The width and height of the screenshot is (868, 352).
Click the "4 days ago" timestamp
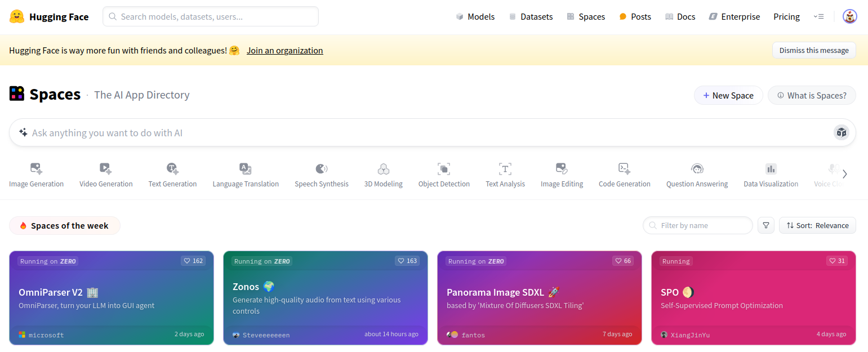(831, 334)
